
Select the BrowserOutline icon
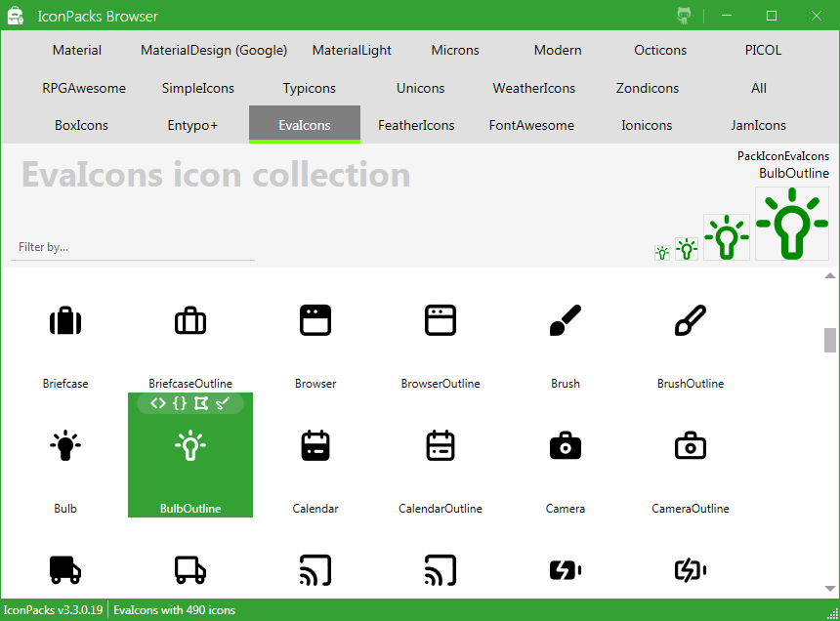(x=441, y=320)
